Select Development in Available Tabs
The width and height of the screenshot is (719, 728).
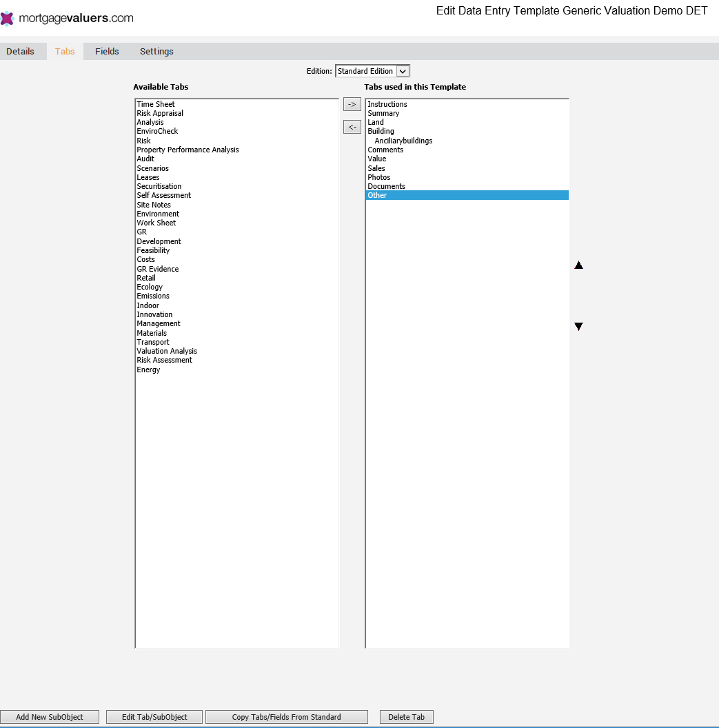click(x=236, y=241)
